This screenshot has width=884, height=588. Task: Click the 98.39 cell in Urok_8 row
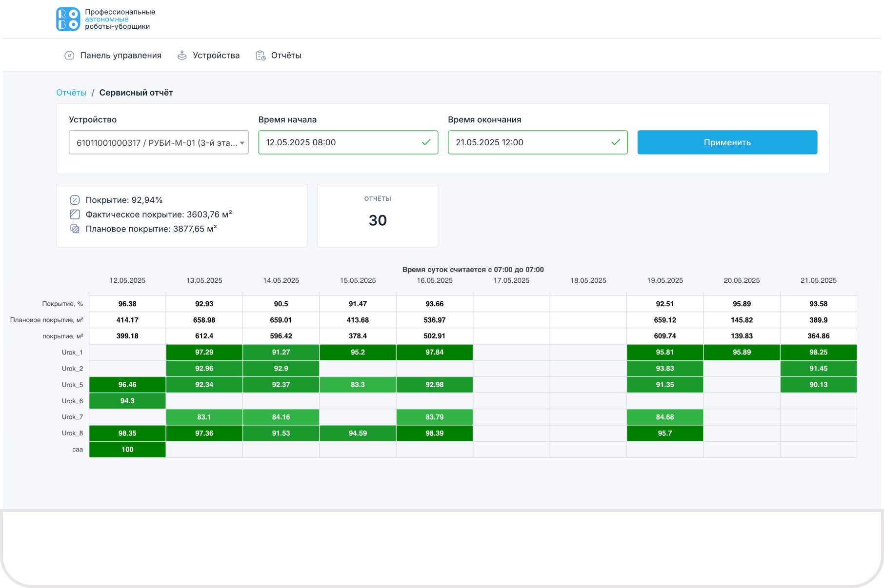click(435, 433)
